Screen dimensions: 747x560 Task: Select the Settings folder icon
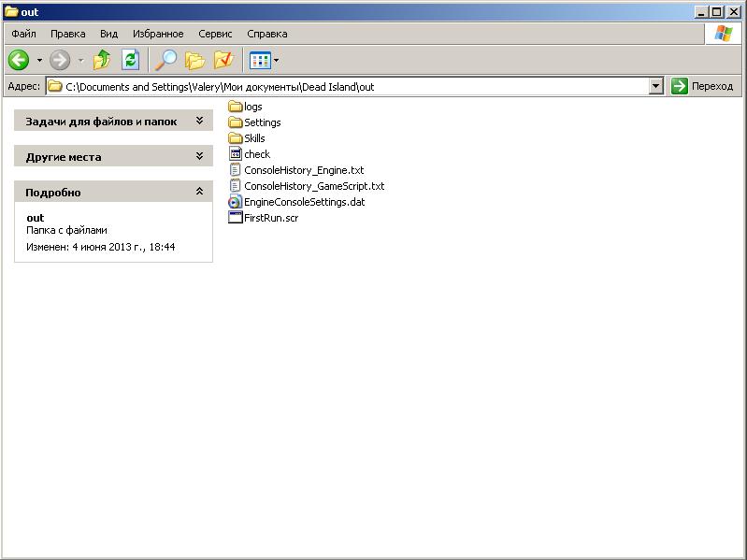click(x=236, y=122)
